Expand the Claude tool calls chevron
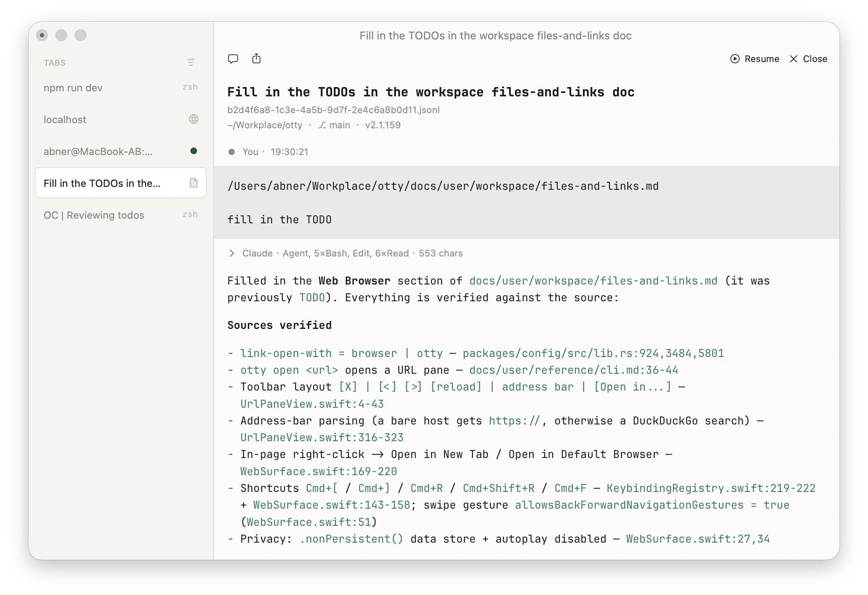This screenshot has width=868, height=595. point(231,253)
